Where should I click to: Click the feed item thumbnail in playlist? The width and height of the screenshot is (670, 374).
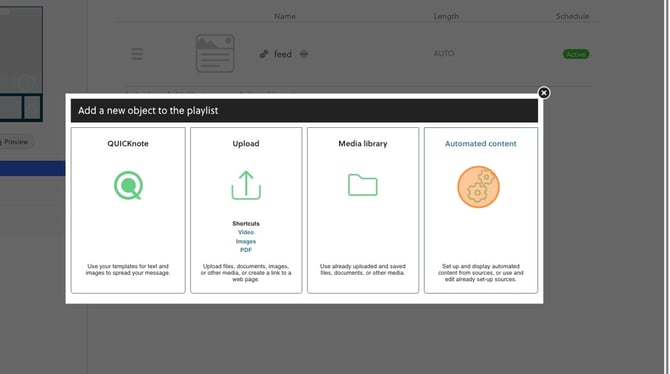[x=215, y=53]
